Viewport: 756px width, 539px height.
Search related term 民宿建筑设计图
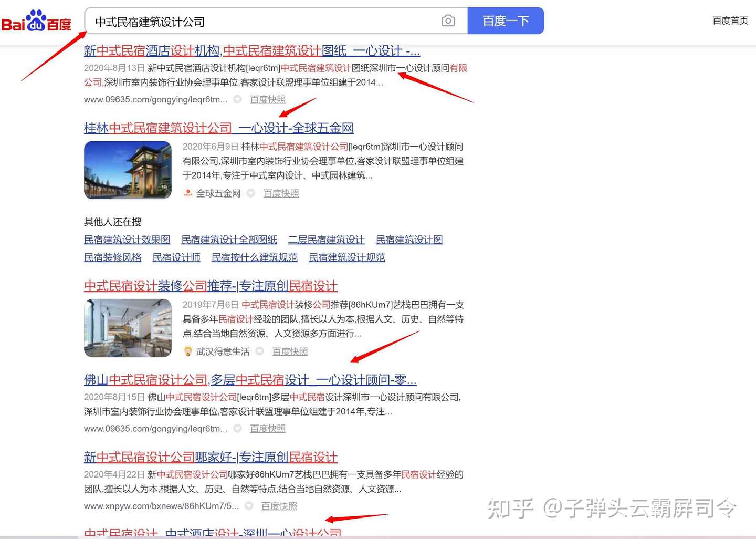click(409, 240)
